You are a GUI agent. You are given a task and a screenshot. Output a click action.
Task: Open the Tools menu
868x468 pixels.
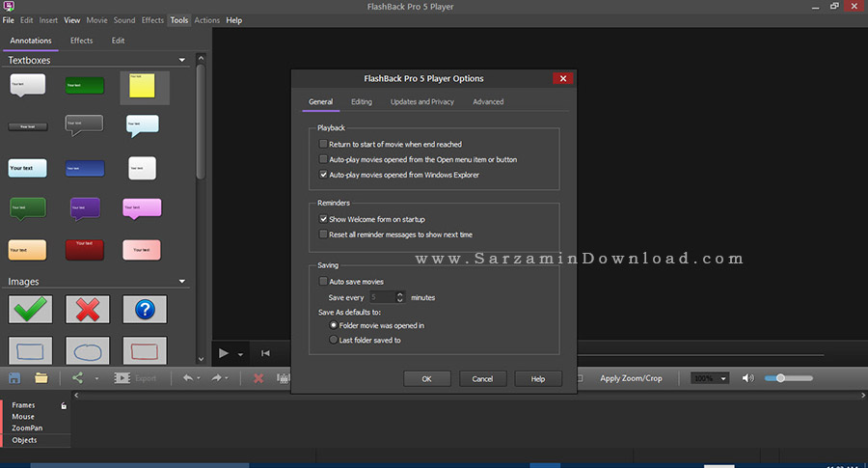(x=179, y=20)
